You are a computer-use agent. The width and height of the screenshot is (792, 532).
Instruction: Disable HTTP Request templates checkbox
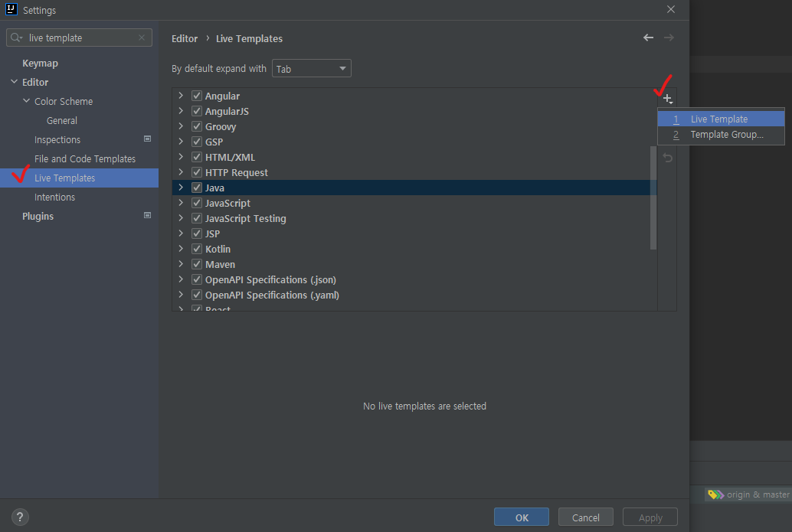(197, 172)
